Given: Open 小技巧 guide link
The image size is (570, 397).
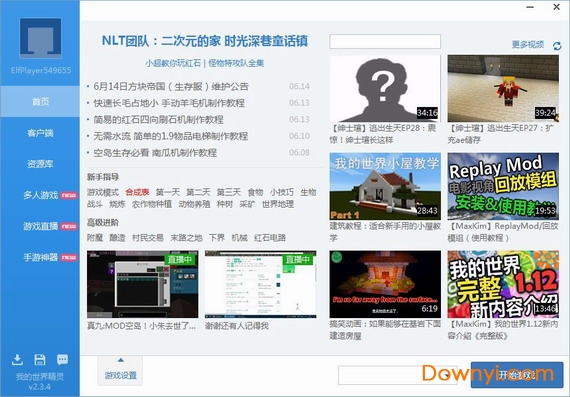Looking at the screenshot, I should pos(282,192).
